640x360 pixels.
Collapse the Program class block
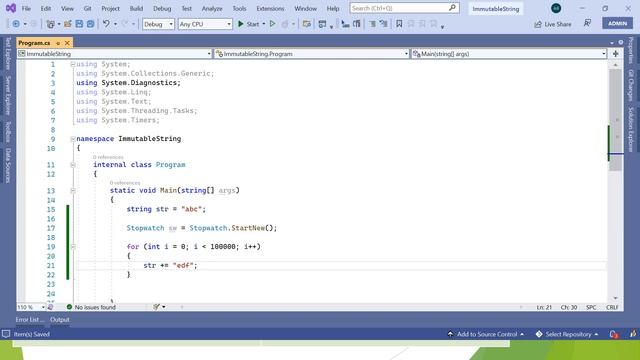73,165
